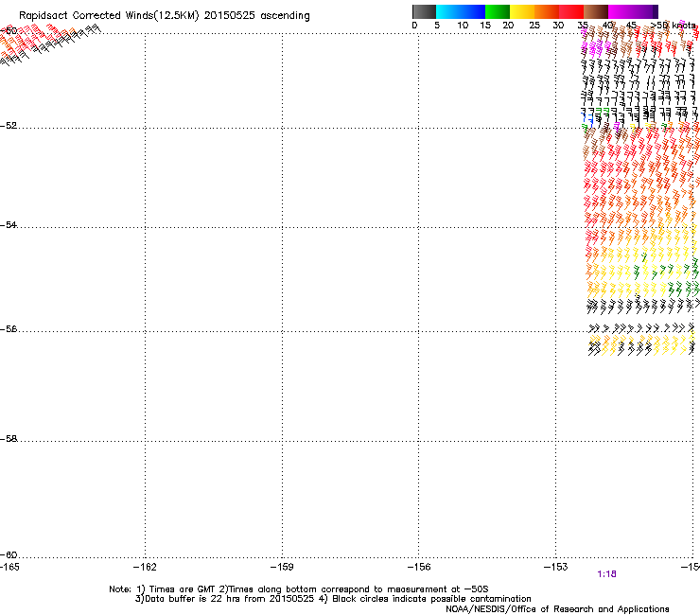Select the cyan-blue 5-15 knots legend swatch
This screenshot has width=700, height=615.
click(x=461, y=11)
